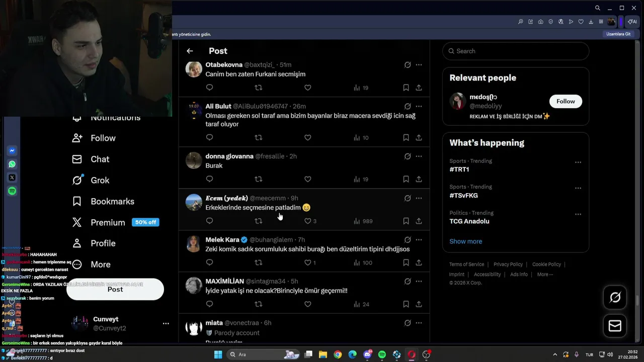Open the Accessibility footer link
This screenshot has width=644, height=362.
487,275
